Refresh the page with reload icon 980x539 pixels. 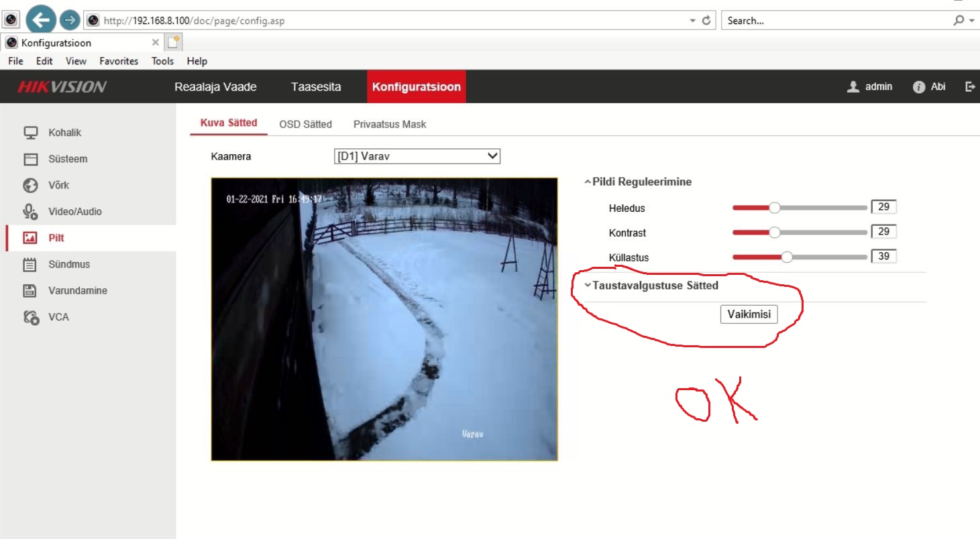pos(706,21)
